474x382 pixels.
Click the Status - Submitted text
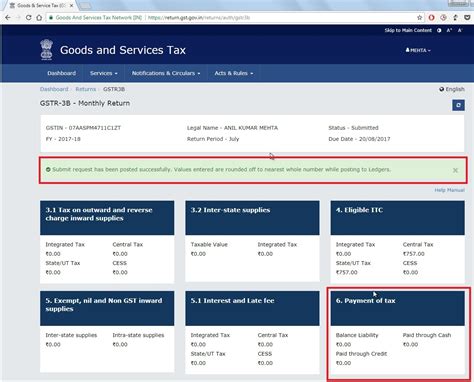[353, 128]
